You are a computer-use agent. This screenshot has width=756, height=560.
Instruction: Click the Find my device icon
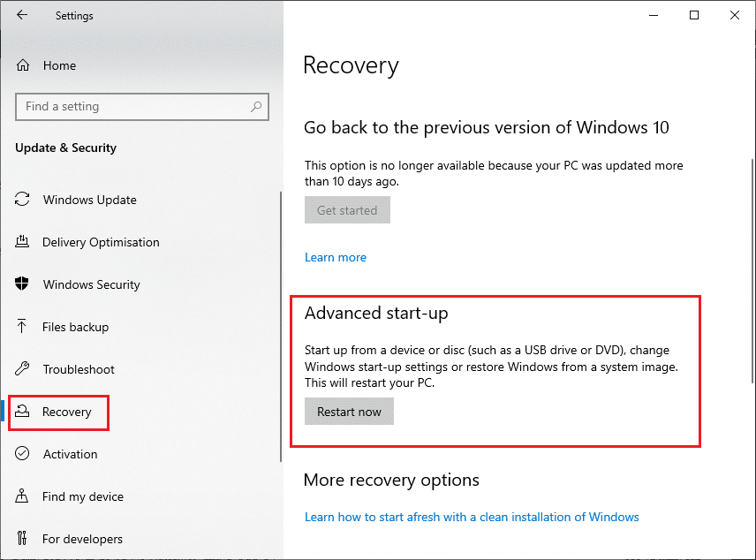[x=24, y=496]
